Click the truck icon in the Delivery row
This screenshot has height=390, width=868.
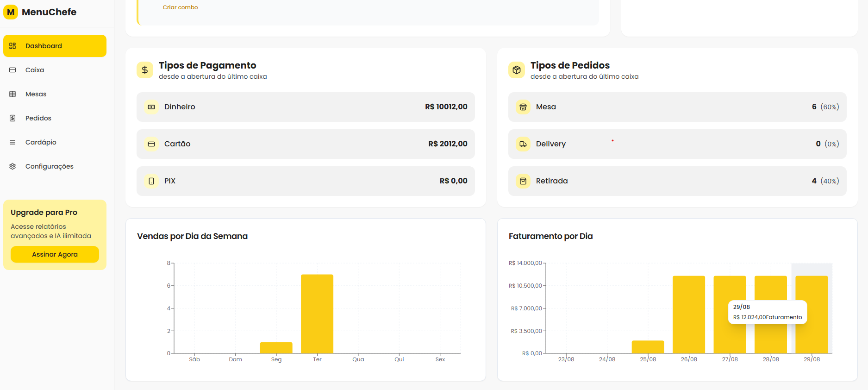[x=523, y=144]
